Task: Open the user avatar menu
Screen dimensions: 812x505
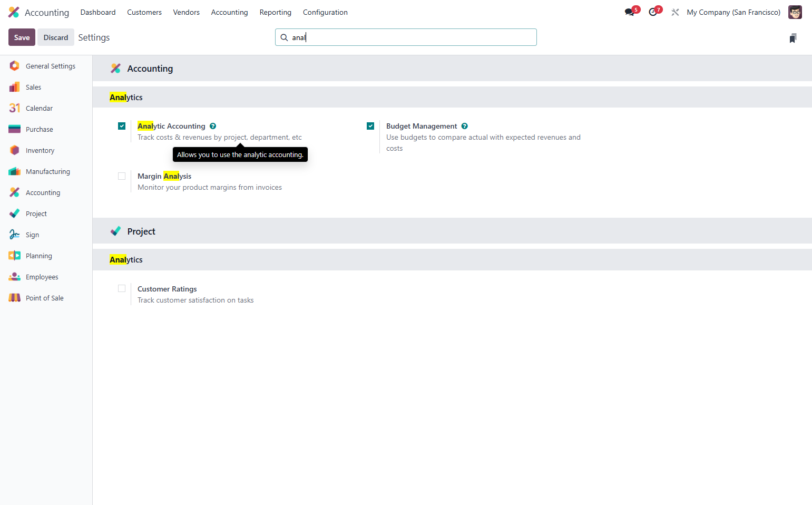Action: (795, 12)
